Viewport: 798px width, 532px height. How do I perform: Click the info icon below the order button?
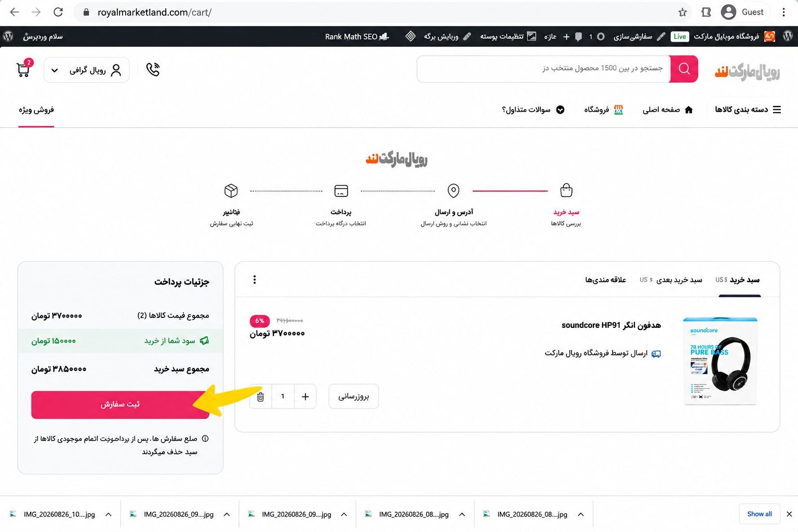tap(205, 438)
